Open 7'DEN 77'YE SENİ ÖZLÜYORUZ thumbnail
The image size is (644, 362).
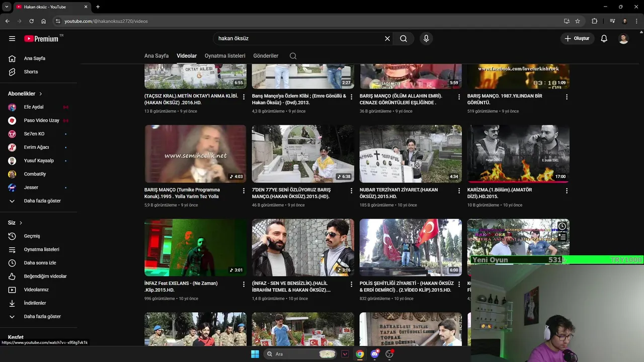pos(303,154)
